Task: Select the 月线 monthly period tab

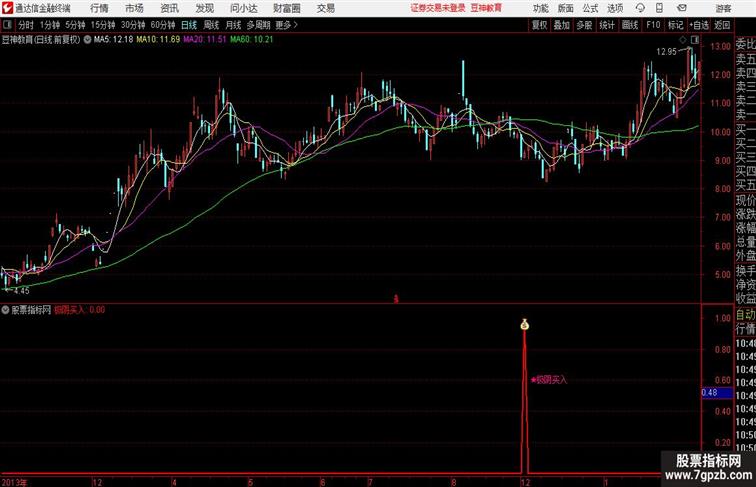Action: 233,25
